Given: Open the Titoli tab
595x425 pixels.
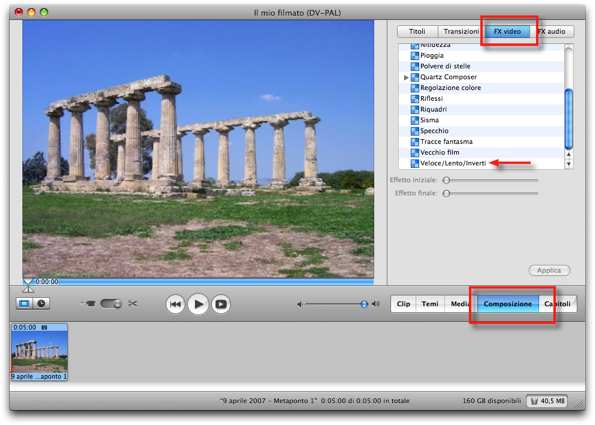Looking at the screenshot, I should [417, 31].
